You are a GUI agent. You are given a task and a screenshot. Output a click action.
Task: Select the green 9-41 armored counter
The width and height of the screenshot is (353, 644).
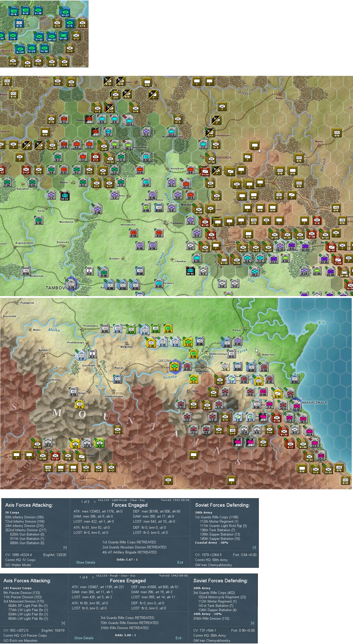click(285, 258)
